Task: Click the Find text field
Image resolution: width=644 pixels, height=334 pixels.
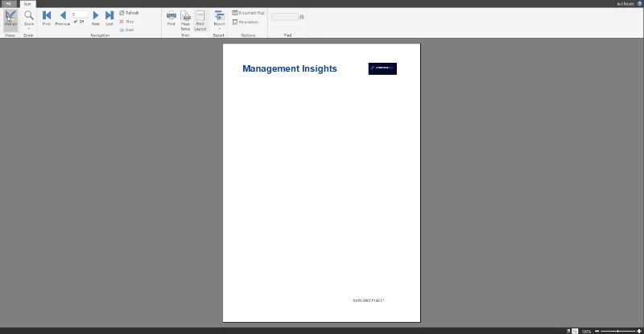Action: click(x=285, y=17)
